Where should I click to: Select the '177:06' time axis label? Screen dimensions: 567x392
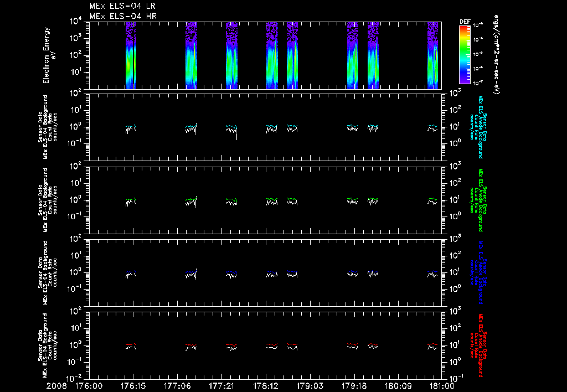(177, 386)
